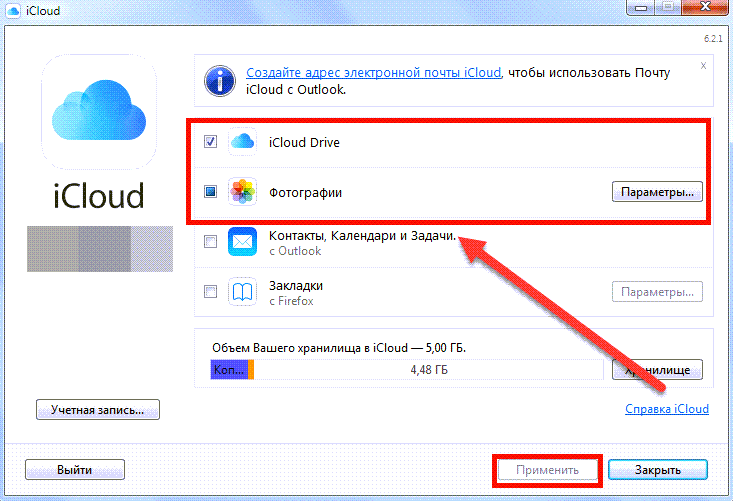Click the storage usage bar
The height and width of the screenshot is (501, 734).
coord(407,369)
